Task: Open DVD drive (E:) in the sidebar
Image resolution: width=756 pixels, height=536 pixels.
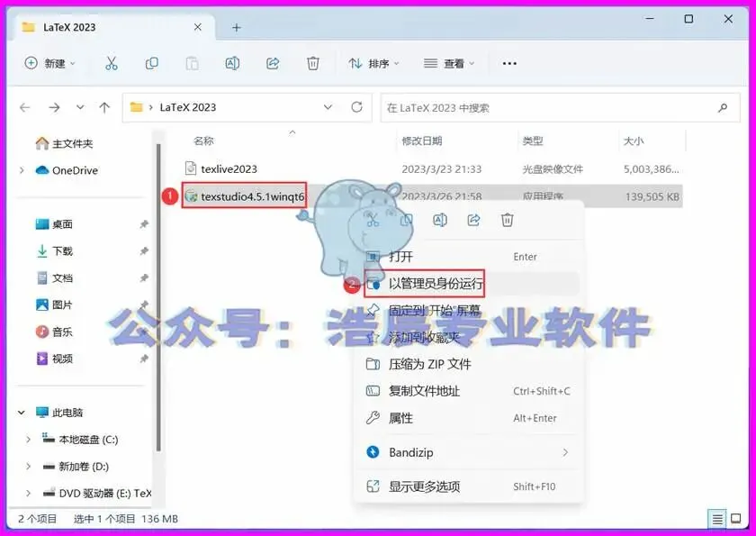Action: point(97,493)
